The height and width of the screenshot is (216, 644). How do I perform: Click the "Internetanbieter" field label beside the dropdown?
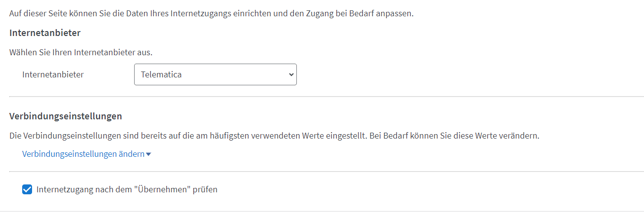[53, 74]
